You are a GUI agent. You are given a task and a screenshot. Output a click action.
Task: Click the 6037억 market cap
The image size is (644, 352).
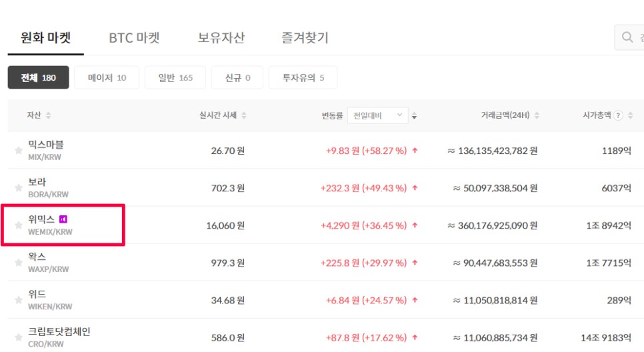(617, 188)
